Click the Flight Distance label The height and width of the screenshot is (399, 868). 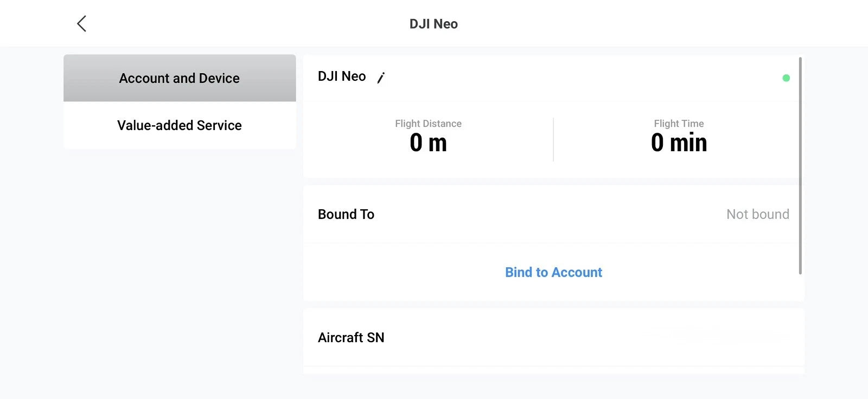tap(428, 124)
